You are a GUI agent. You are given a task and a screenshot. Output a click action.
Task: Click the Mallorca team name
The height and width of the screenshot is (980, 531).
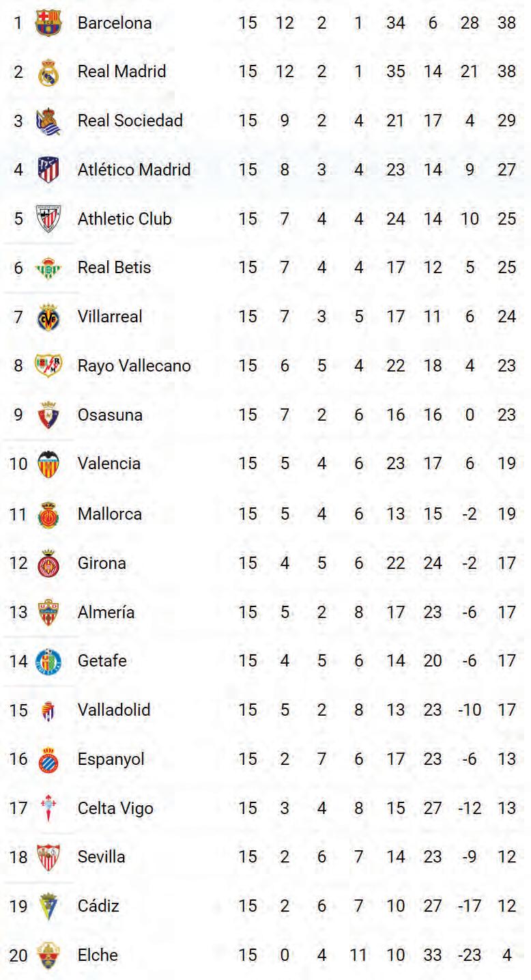pos(110,514)
